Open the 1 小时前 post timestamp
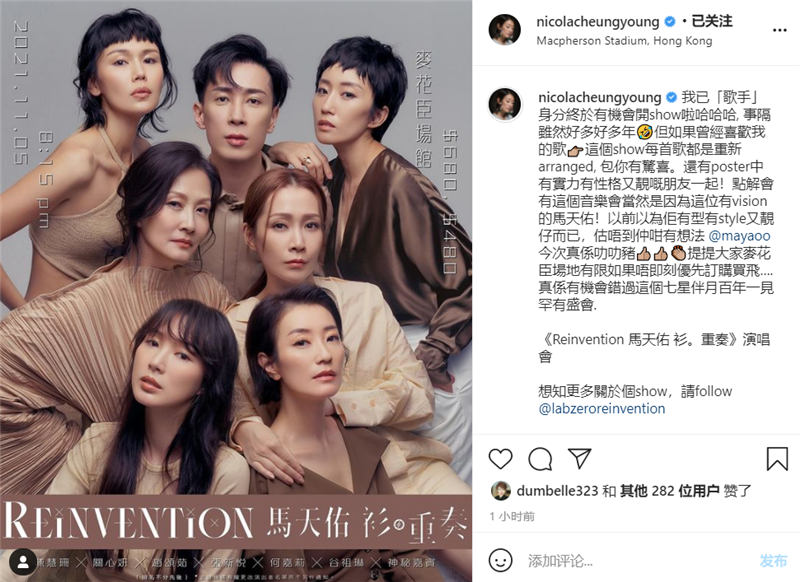 click(x=512, y=516)
